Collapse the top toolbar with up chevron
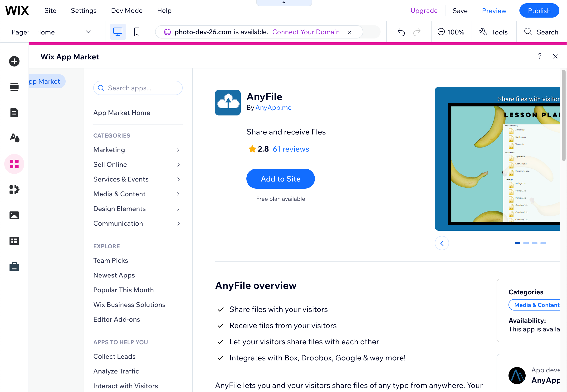The width and height of the screenshot is (567, 392). coord(284,3)
